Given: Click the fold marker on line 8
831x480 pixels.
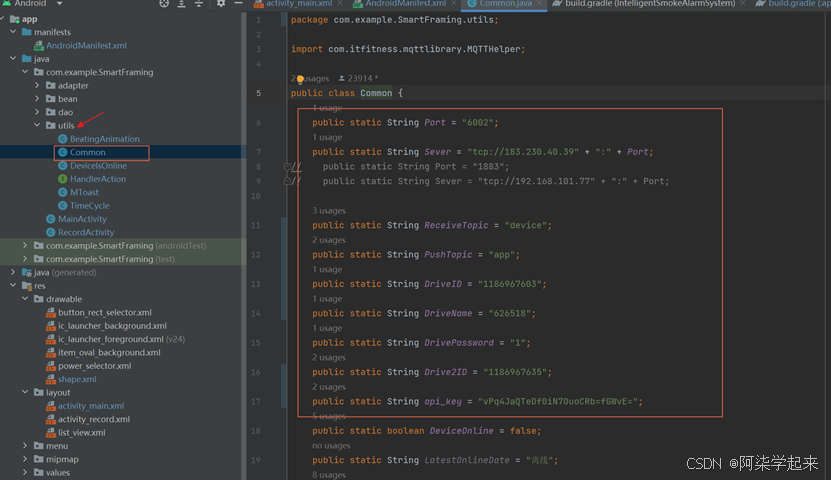Looking at the screenshot, I should click(287, 167).
